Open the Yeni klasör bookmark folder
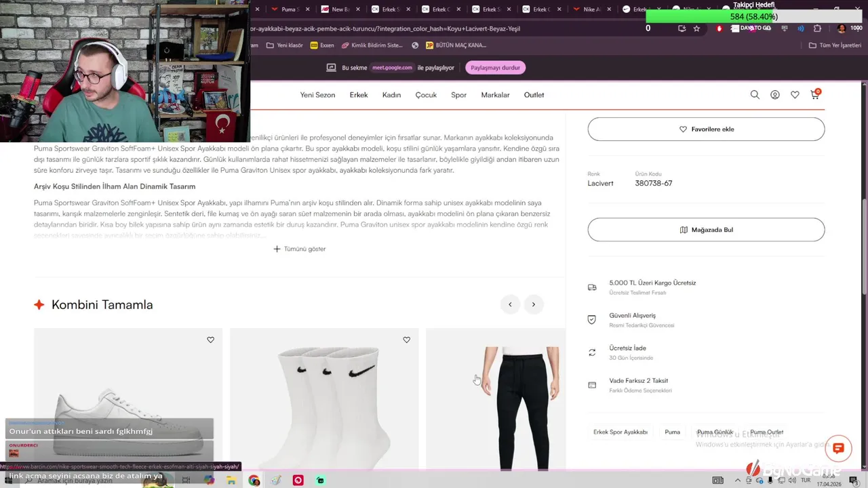 [284, 45]
